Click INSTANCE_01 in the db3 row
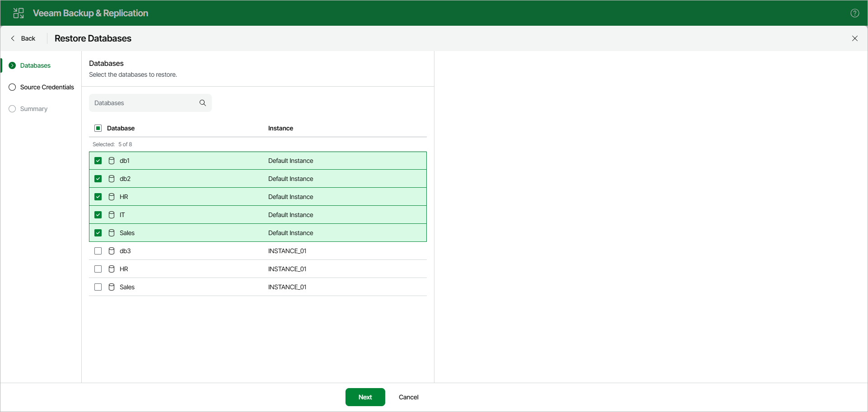The height and width of the screenshot is (412, 868). pos(287,251)
